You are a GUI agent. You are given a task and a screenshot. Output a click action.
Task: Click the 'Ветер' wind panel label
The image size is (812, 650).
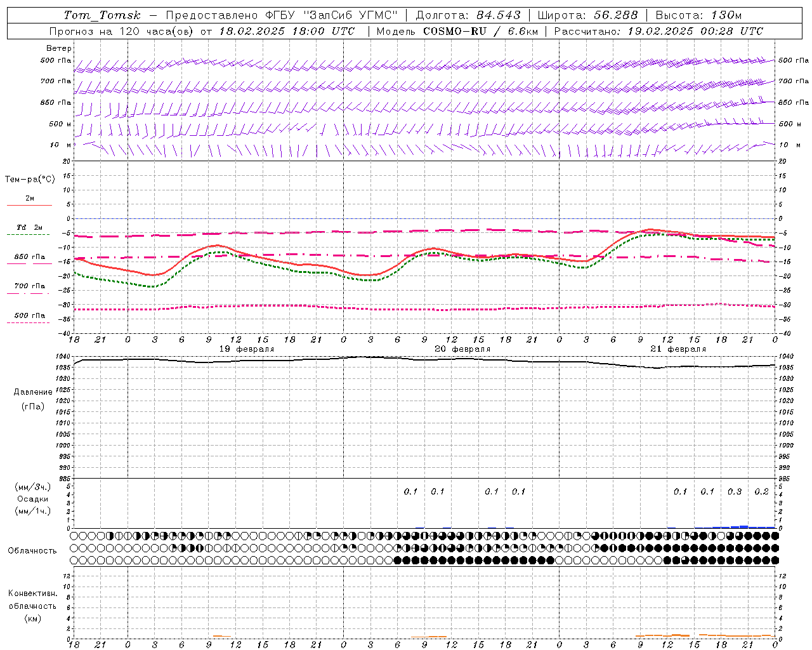coord(59,48)
